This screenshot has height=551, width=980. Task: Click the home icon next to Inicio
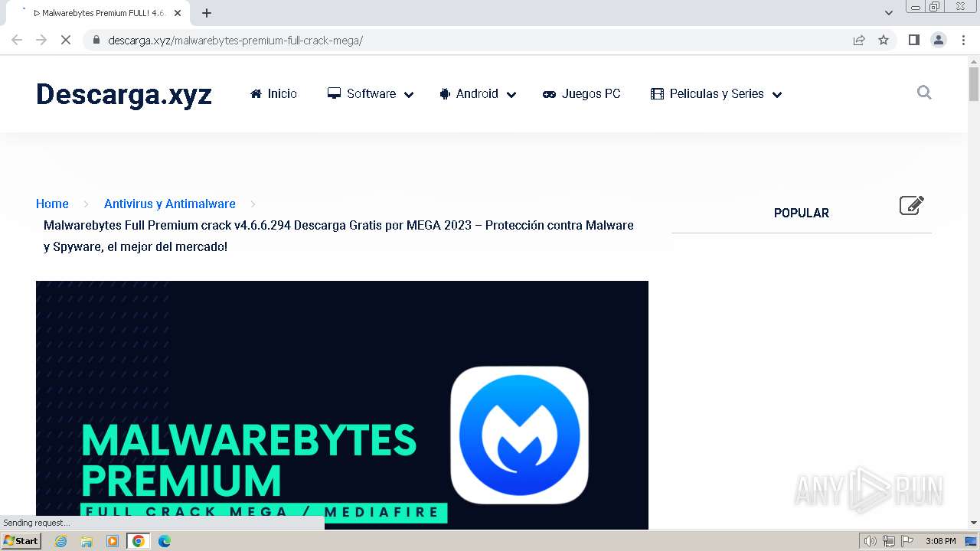coord(256,93)
